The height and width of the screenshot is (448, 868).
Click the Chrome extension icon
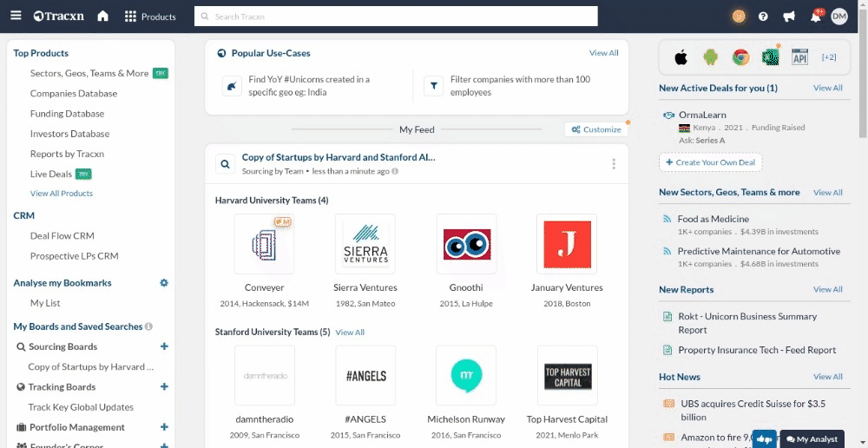point(740,57)
